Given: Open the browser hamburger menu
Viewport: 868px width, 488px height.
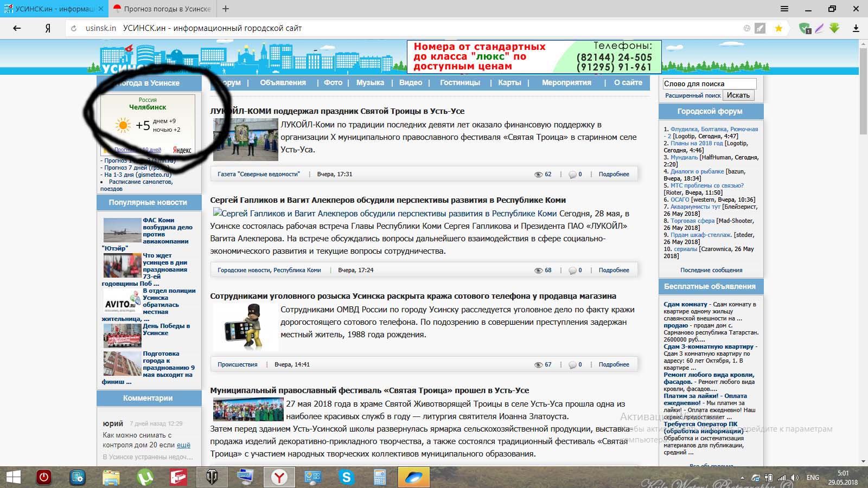Looking at the screenshot, I should [784, 9].
